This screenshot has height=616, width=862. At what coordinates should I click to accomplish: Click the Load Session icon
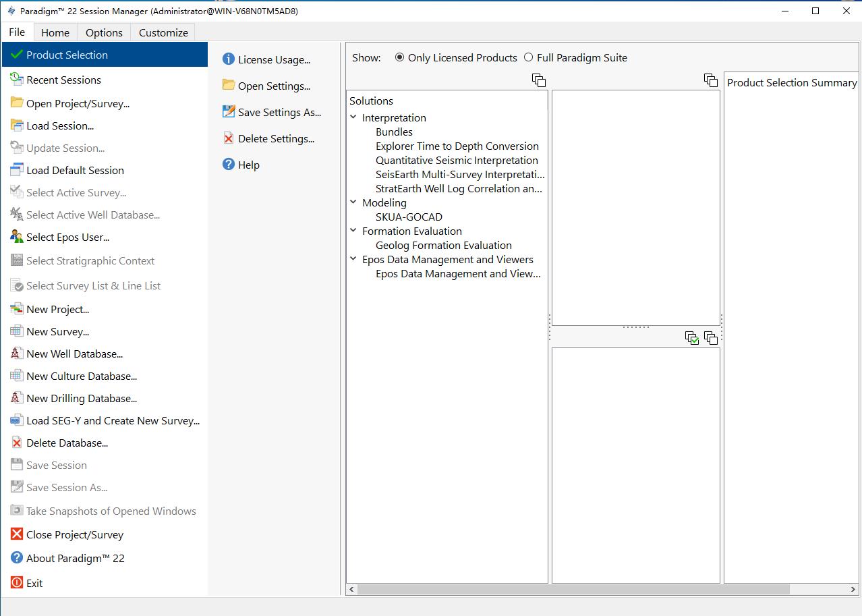coord(17,125)
